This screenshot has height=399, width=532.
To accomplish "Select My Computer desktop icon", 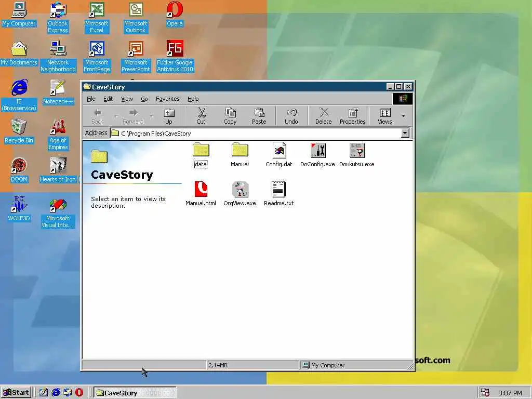I will pos(19,14).
